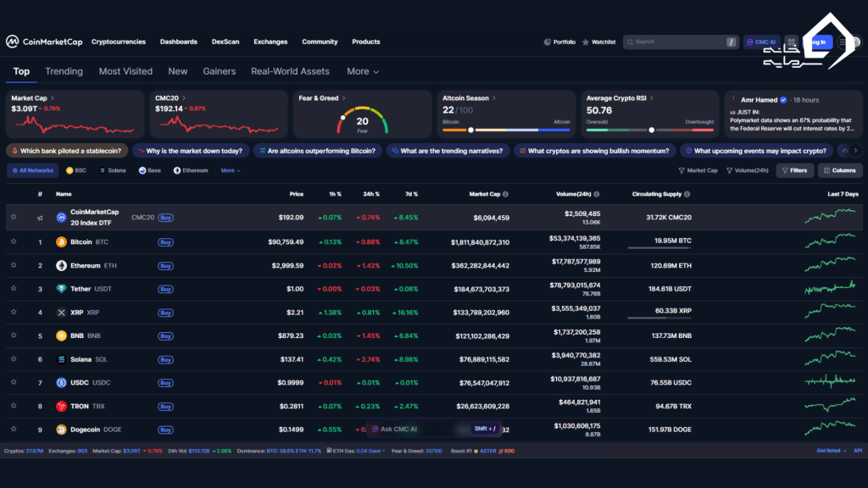
Task: Toggle the Solana network filter chip
Action: coord(119,169)
